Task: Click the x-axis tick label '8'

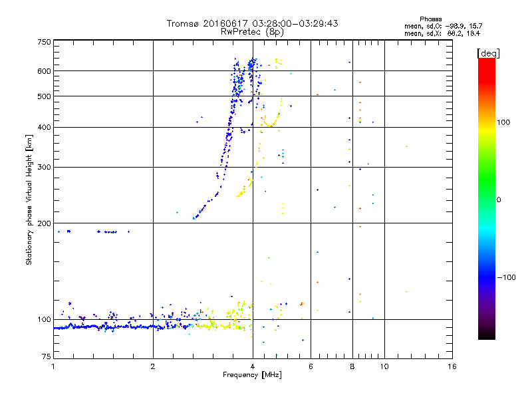Action: pos(352,366)
